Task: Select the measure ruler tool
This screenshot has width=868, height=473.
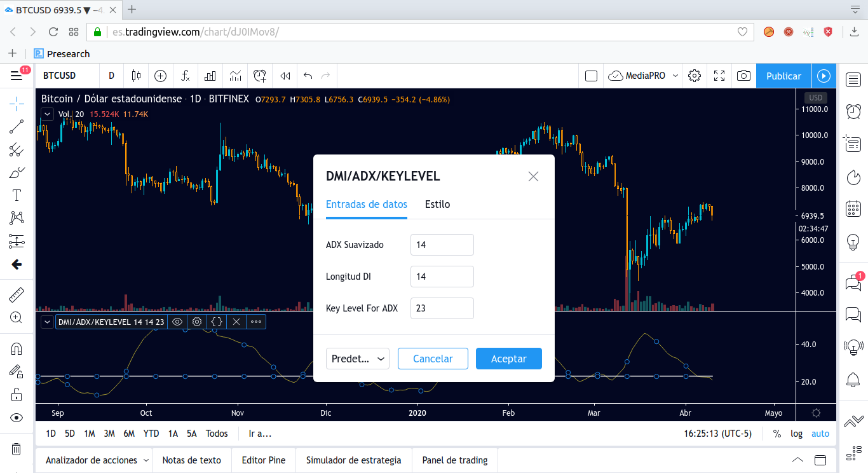Action: pyautogui.click(x=16, y=294)
